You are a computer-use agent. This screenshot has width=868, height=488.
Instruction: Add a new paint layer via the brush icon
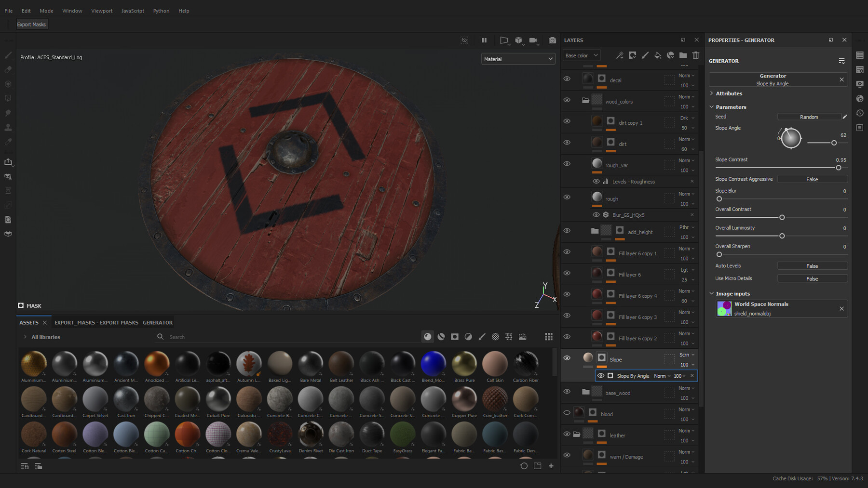point(646,56)
